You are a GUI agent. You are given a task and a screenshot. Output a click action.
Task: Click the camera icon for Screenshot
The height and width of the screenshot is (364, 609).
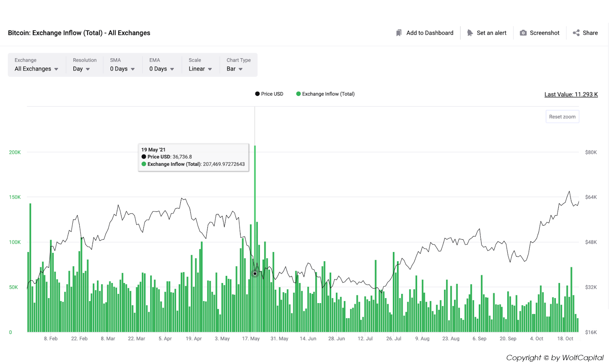(x=523, y=33)
